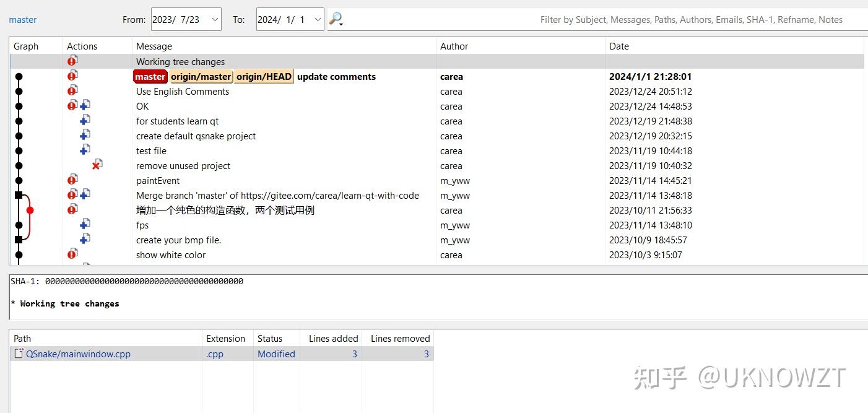This screenshot has height=413, width=868.
Task: Open the small dropdown arrow beside the magnifier
Action: (341, 24)
